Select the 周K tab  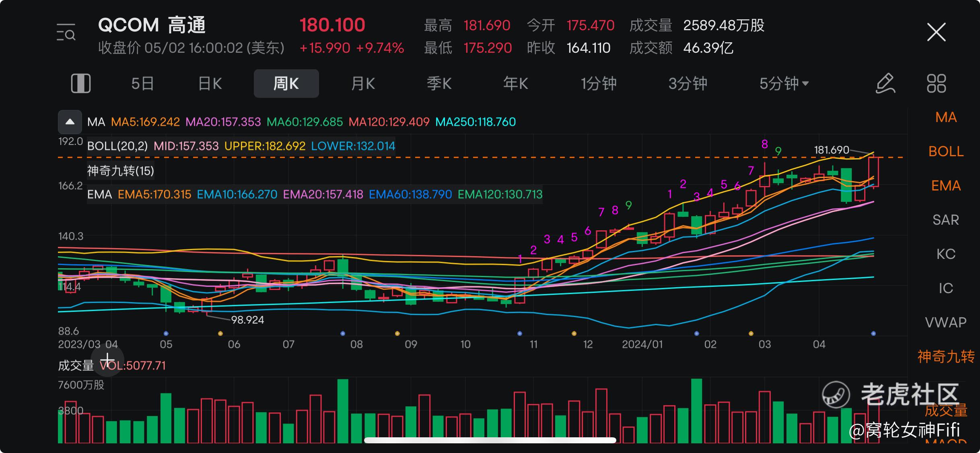tap(286, 83)
